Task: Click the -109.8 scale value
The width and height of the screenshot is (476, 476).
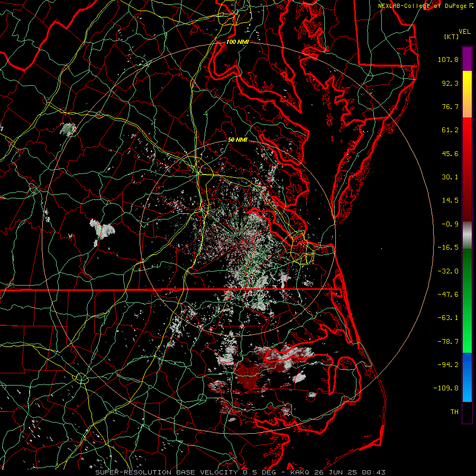Action: click(x=446, y=388)
